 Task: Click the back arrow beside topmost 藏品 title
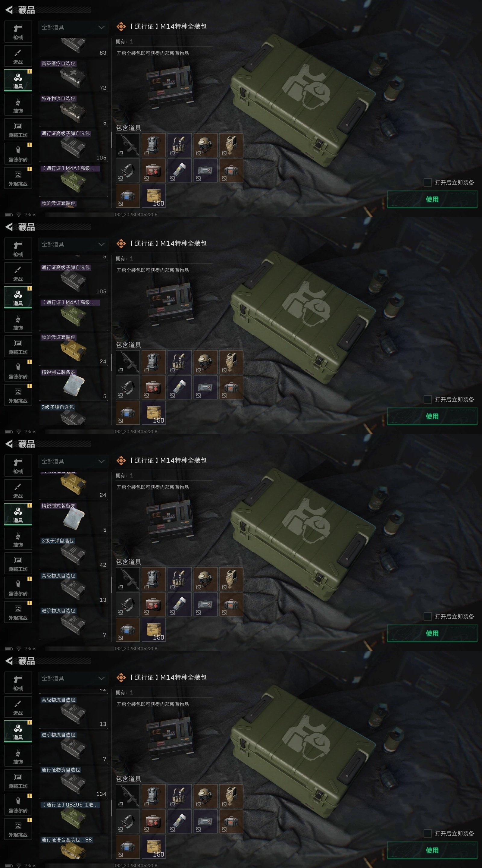click(x=9, y=10)
